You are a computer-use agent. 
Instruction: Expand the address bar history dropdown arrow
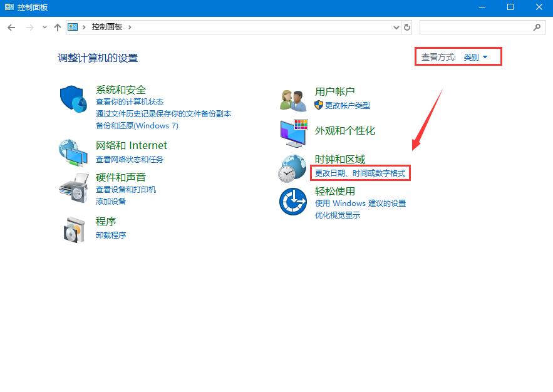[396, 27]
